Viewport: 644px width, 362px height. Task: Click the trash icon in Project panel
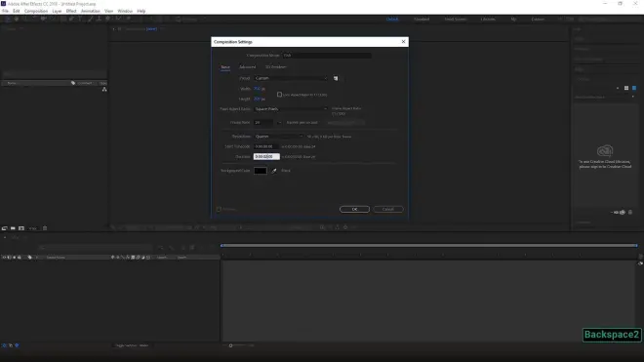[x=45, y=228]
